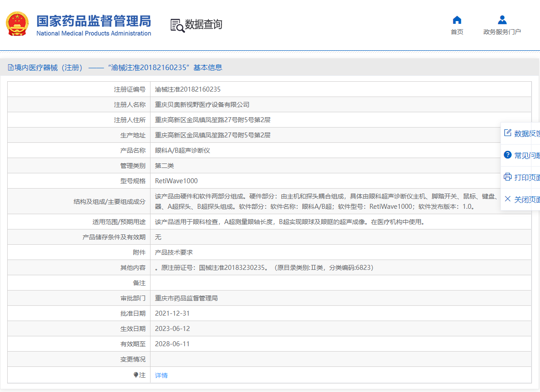Click the 数据查询 magnifier document icon
Screen dimensions: 540x392
point(177,26)
